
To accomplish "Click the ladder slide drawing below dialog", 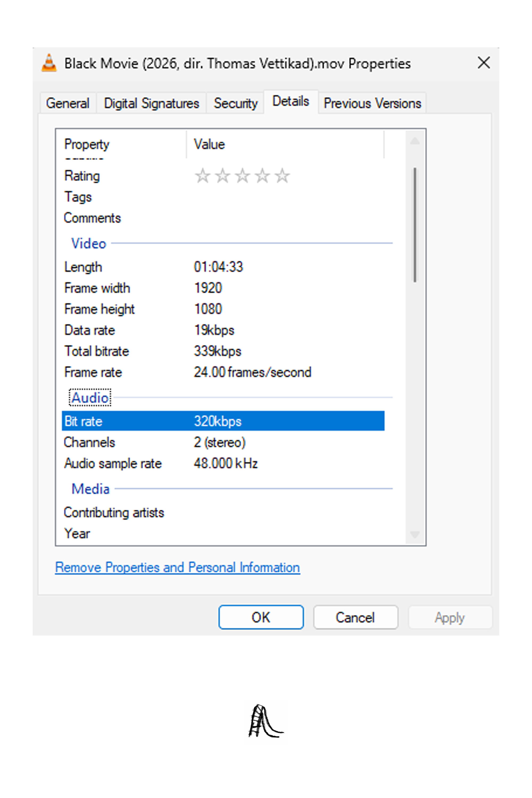I will (x=266, y=721).
